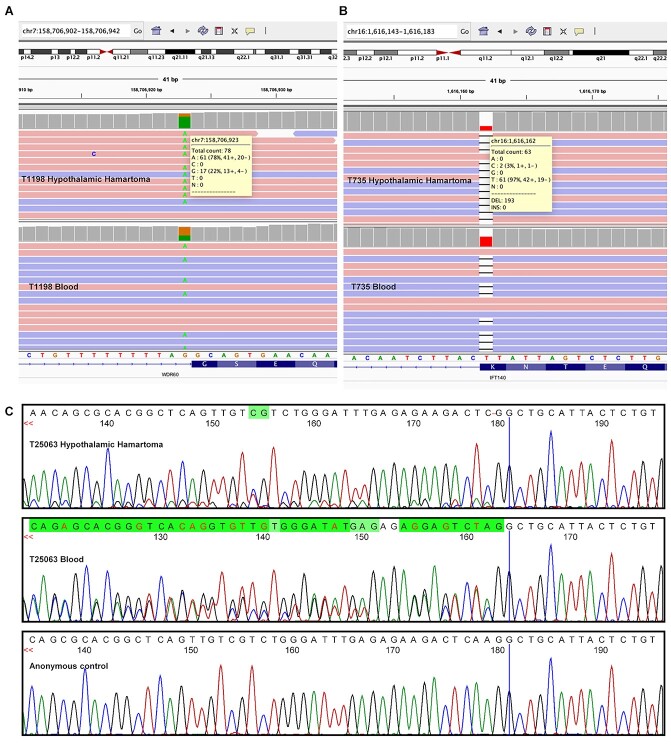Click the T735 Blood track label
The height and width of the screenshot is (750, 671).
point(374,287)
